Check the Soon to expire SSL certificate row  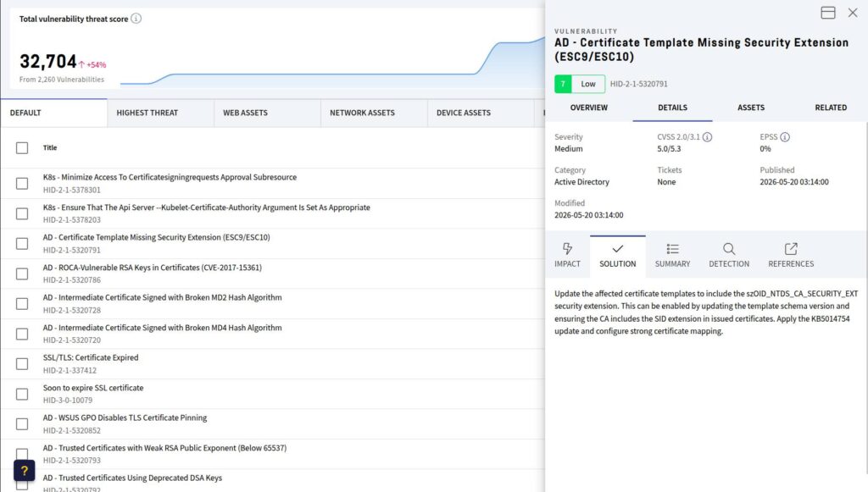click(x=22, y=394)
